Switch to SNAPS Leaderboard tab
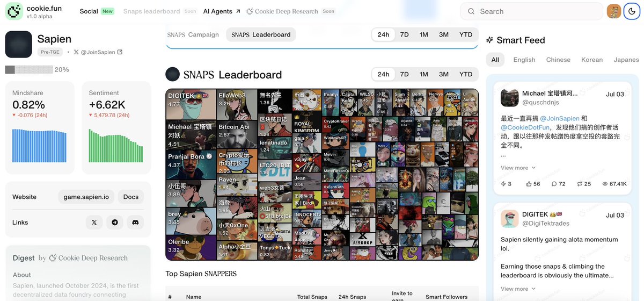 pos(261,34)
